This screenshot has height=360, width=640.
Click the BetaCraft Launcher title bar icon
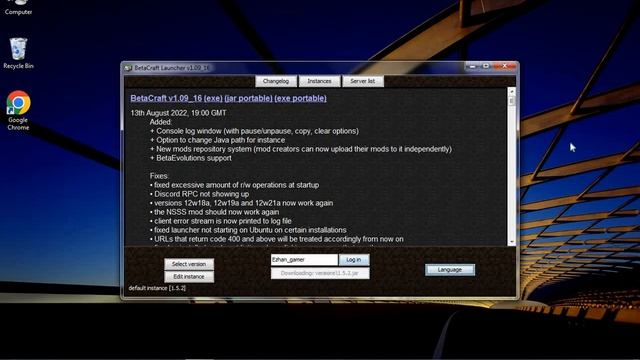pos(129,68)
